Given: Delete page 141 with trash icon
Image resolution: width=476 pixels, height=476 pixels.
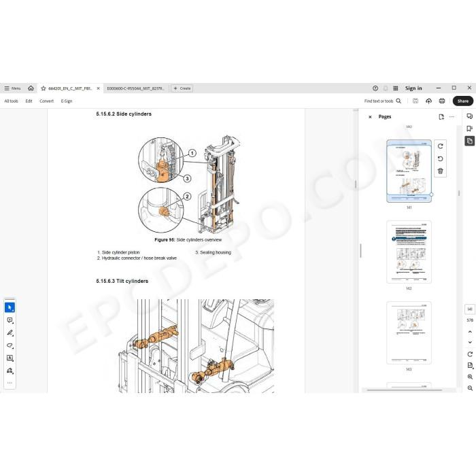Looking at the screenshot, I should (x=441, y=171).
